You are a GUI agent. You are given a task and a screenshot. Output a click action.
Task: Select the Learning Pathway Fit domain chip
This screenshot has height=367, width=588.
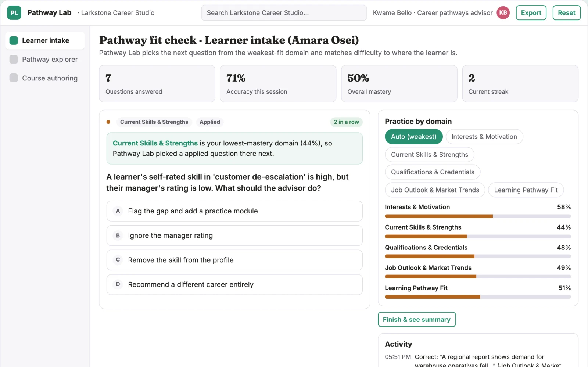click(x=526, y=190)
